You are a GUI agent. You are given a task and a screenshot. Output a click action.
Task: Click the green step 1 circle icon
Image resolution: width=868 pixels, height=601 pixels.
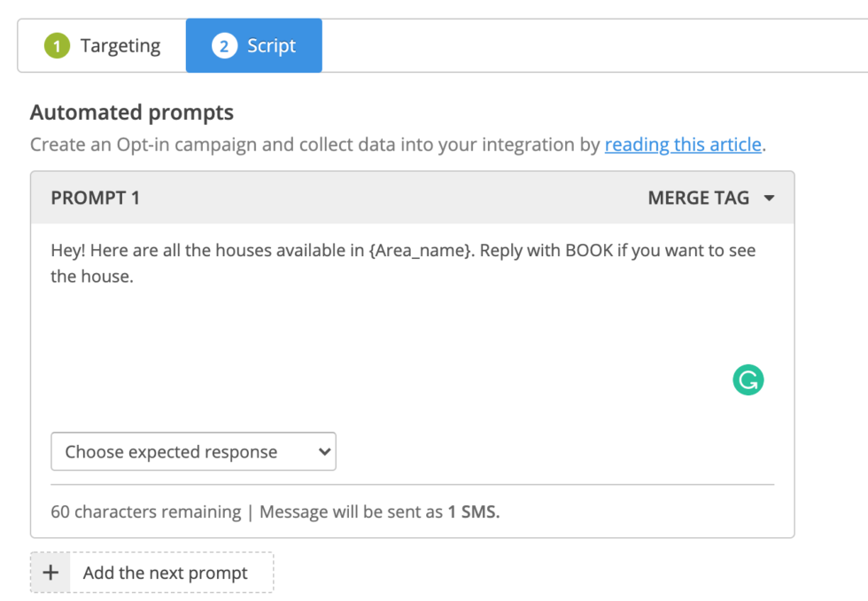(56, 45)
